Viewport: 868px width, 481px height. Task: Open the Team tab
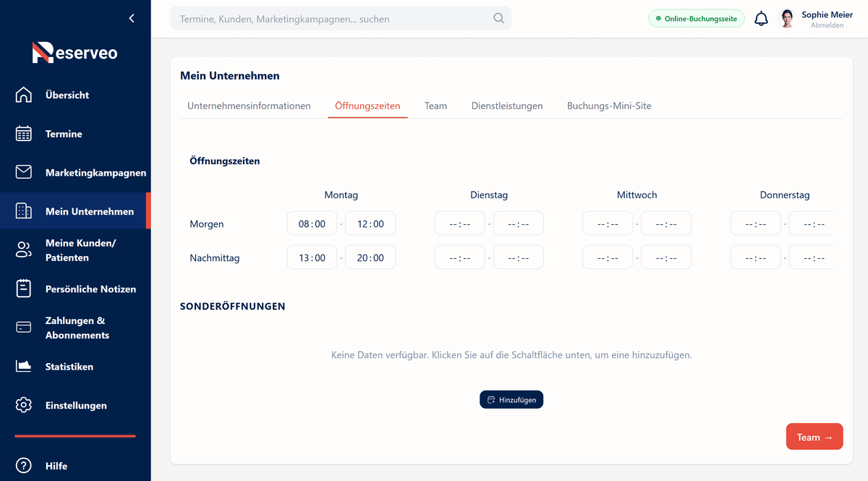coord(435,106)
